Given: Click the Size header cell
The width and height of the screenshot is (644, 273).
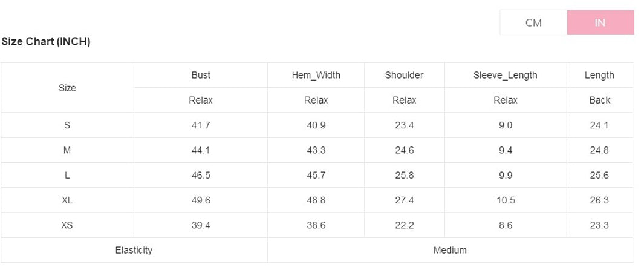Looking at the screenshot, I should click(x=67, y=88).
